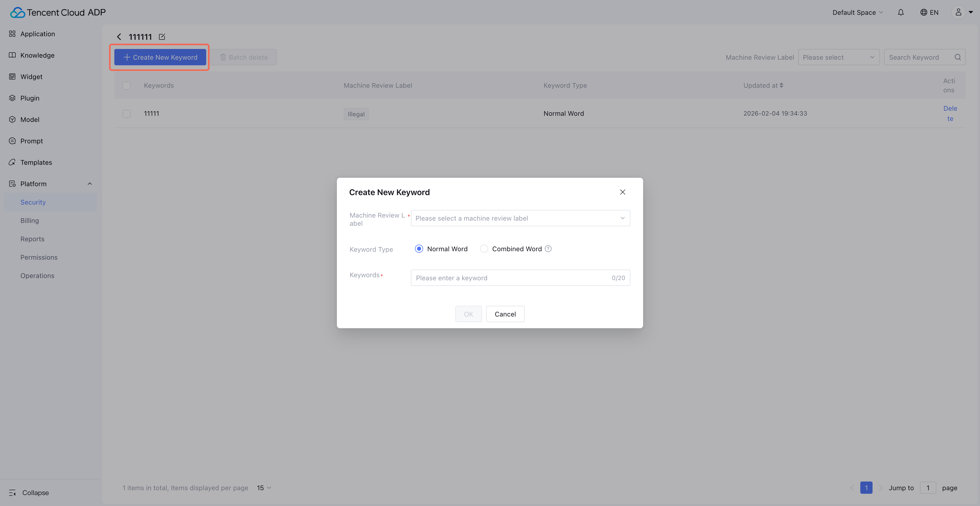Open the notifications bell
Screen dimensions: 980x506
click(900, 12)
